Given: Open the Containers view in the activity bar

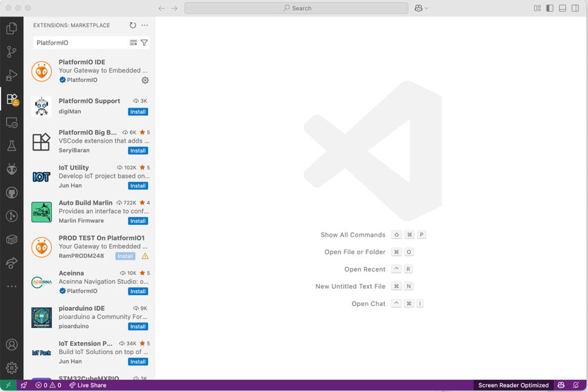Looking at the screenshot, I should click(x=11, y=239).
